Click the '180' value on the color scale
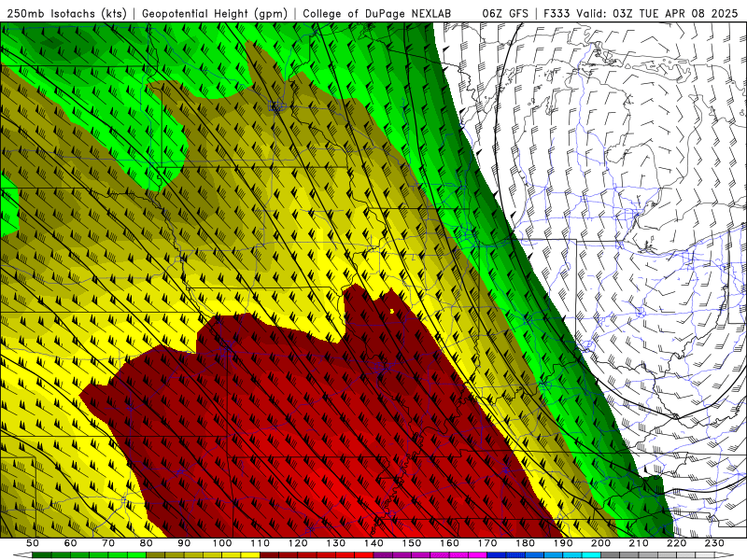 [525, 543]
